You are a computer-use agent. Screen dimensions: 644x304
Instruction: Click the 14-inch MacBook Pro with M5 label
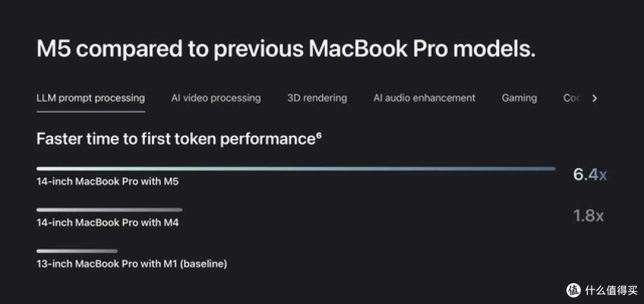tap(107, 182)
